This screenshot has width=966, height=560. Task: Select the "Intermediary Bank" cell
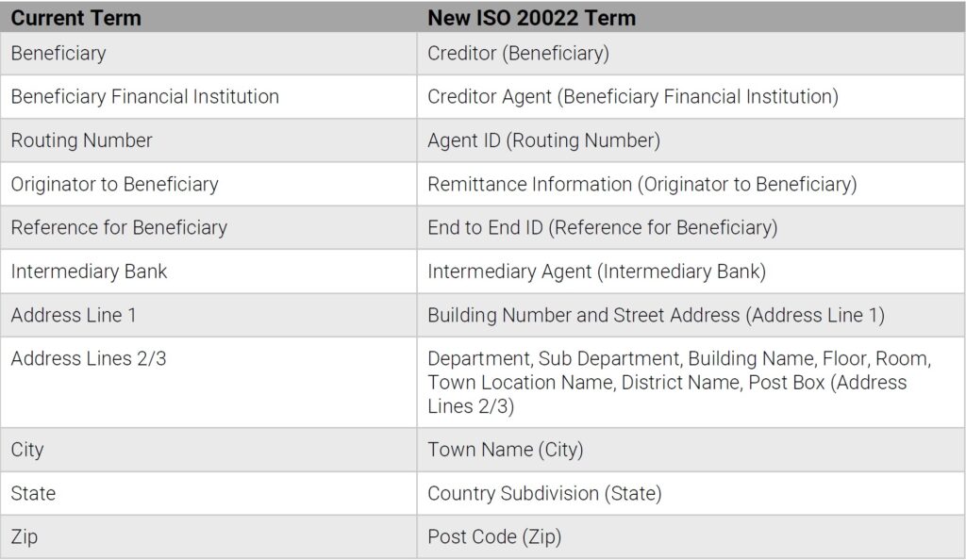tap(89, 272)
